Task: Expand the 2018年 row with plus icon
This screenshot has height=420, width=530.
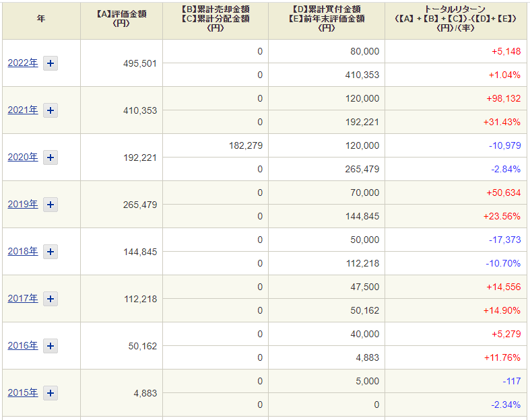Action: click(51, 252)
